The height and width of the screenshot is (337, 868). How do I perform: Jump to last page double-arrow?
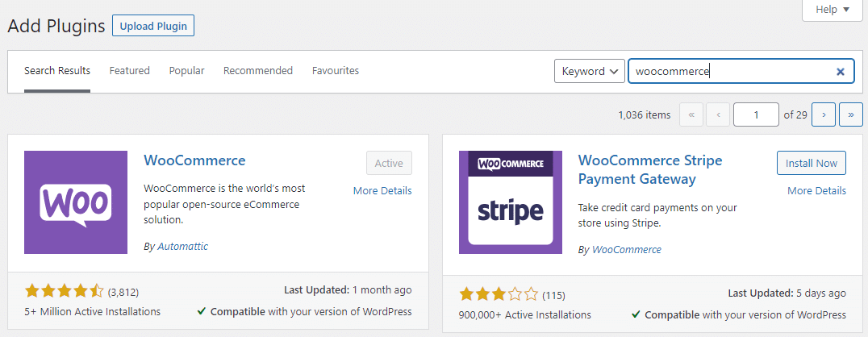[x=851, y=115]
